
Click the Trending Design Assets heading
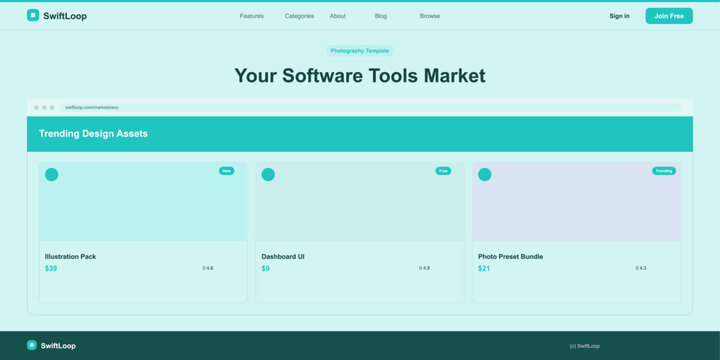coord(93,134)
